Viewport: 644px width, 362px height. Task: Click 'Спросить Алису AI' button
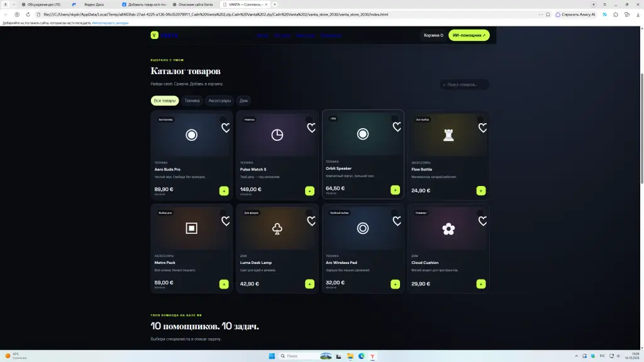coord(575,14)
